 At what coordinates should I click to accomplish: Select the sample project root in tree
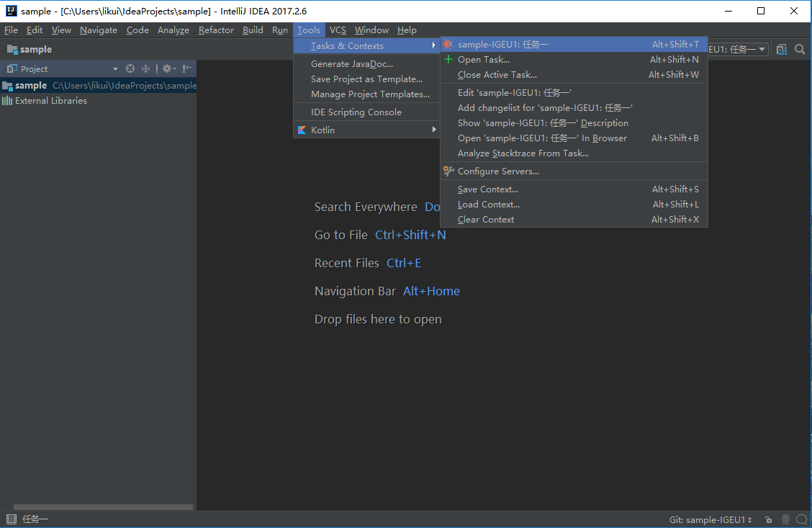click(99, 86)
